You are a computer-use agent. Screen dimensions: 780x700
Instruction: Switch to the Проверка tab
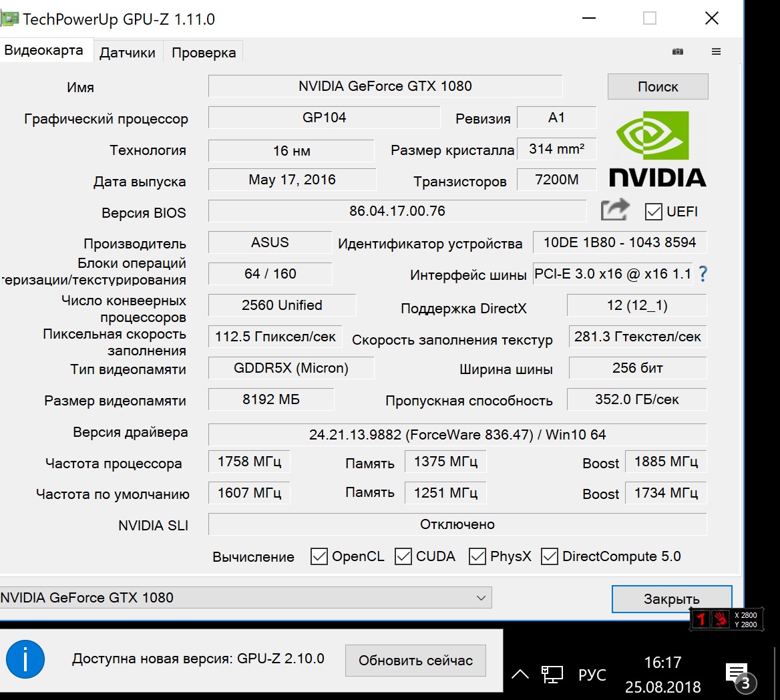204,53
